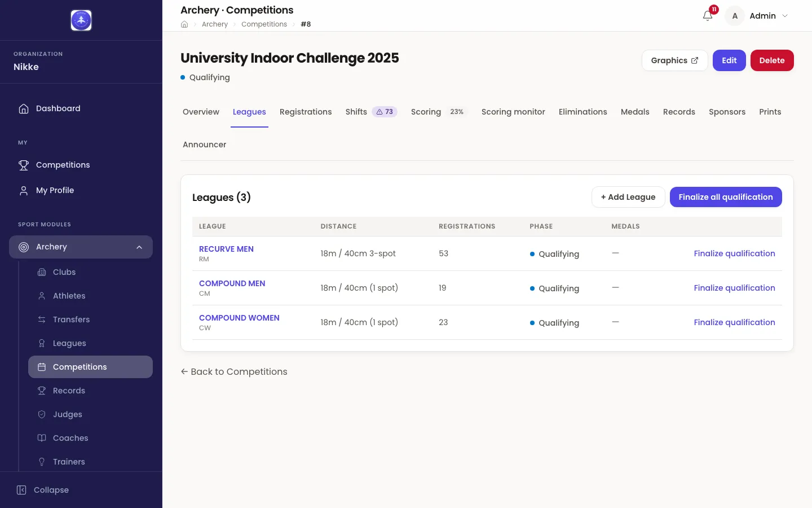Click the calendar icon for Archery Competitions

point(42,367)
